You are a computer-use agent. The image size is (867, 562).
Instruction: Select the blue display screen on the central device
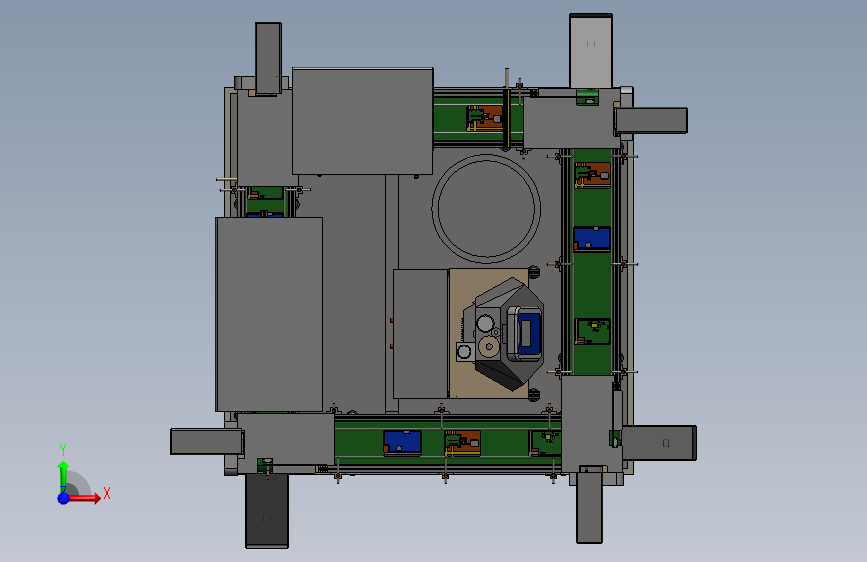(529, 334)
